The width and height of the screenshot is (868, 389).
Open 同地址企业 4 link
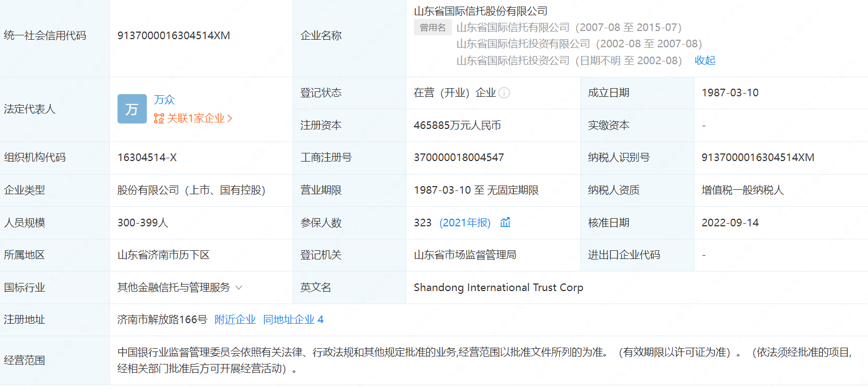293,319
